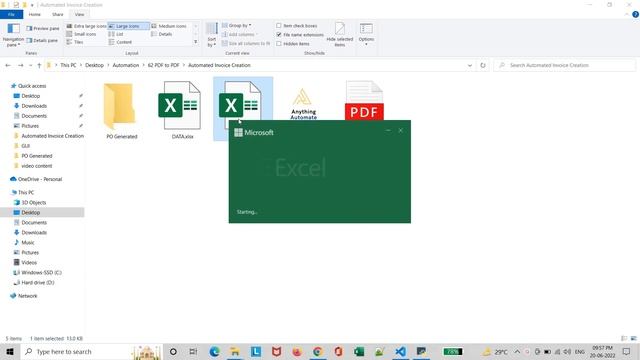Toggle the Preview pane
This screenshot has width=640, height=360.
(x=42, y=29)
